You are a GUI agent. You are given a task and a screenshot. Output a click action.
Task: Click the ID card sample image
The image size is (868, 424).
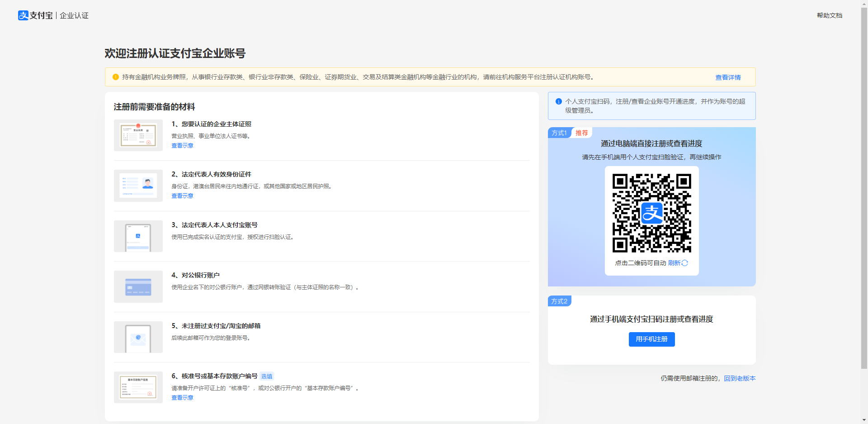coord(138,186)
